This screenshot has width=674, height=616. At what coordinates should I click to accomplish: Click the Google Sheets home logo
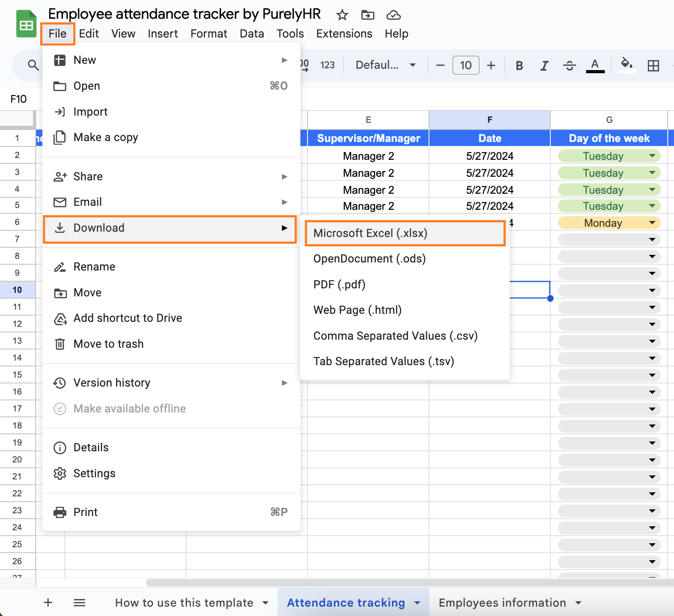(26, 24)
